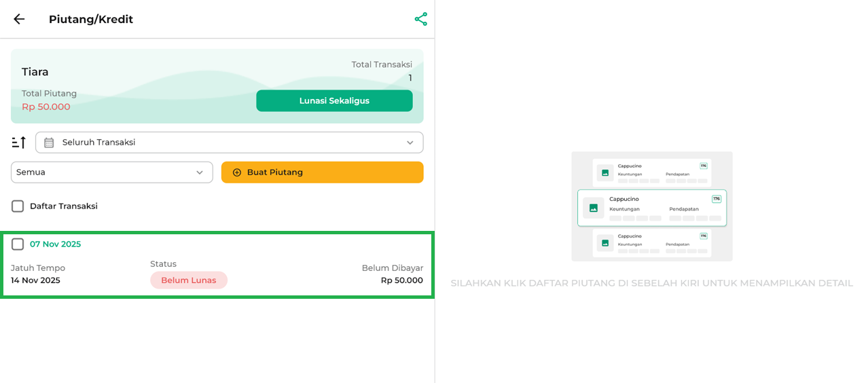Click chevron arrow of Seluruh Transaksi
The width and height of the screenshot is (868, 383).
pos(410,143)
